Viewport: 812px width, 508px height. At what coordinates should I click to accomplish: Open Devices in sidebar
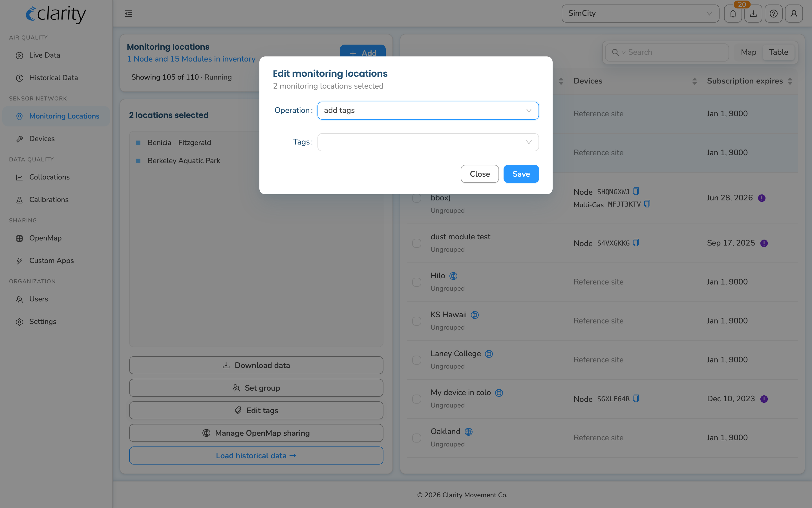[x=56, y=138]
